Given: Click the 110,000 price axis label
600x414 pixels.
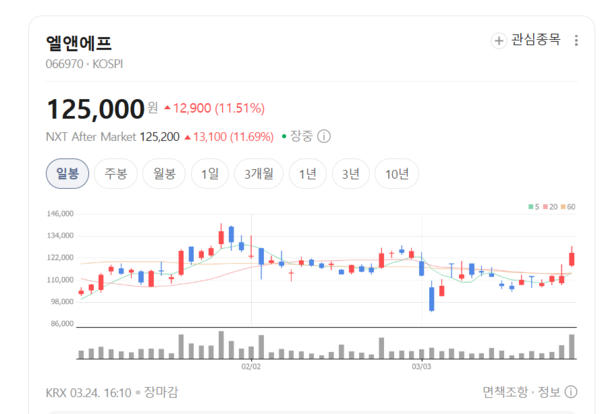Looking at the screenshot, I should [60, 280].
